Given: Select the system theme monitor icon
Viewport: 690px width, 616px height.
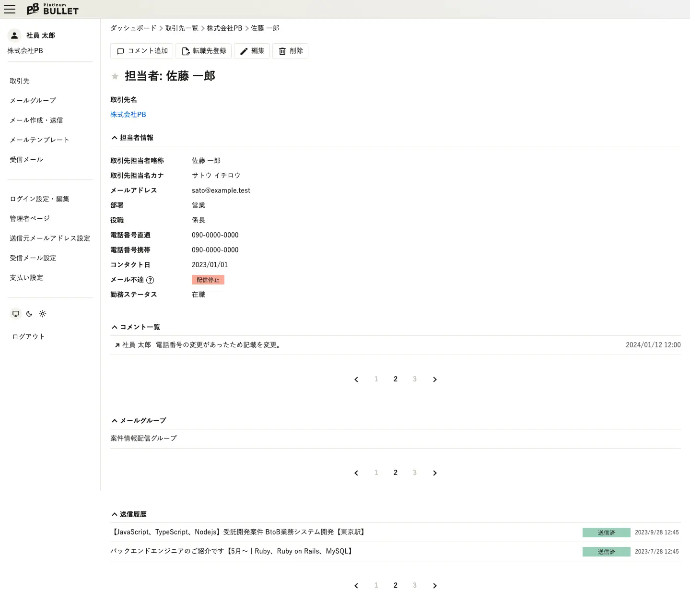Looking at the screenshot, I should [16, 314].
